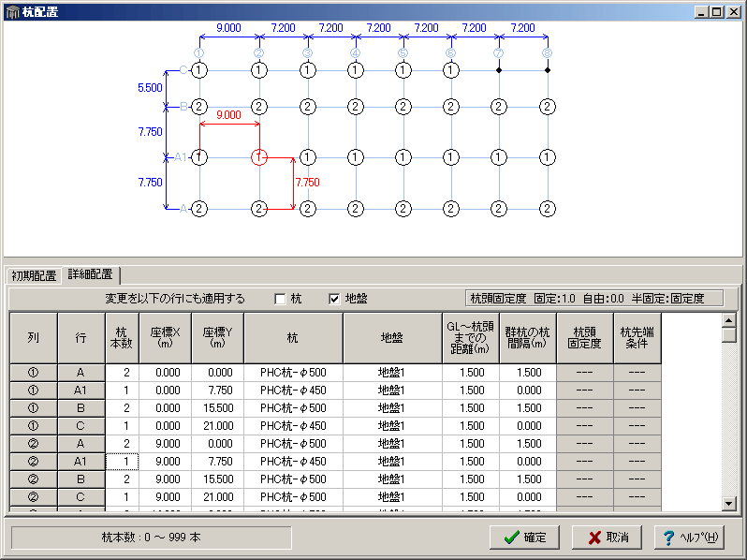Select pile node at column ⑧ row B
Screen dimensions: 747x560
[548, 107]
